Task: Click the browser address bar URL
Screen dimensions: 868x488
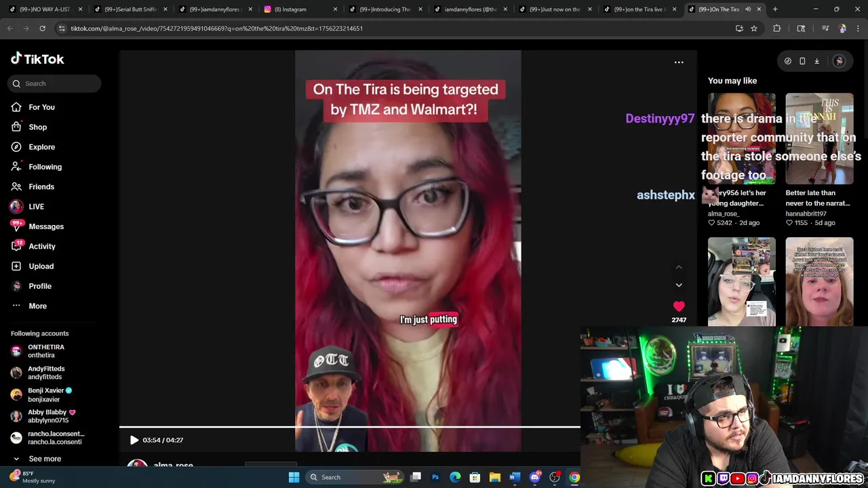Action: click(x=217, y=28)
